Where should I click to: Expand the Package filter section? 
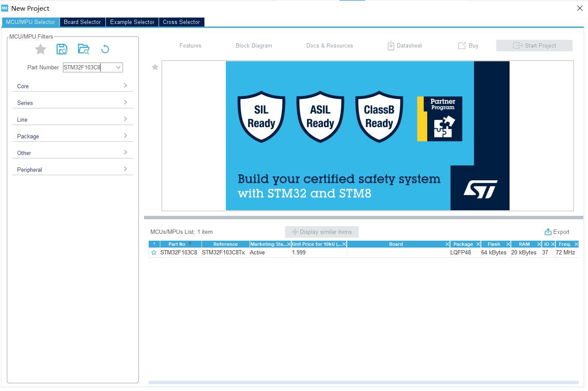[73, 136]
